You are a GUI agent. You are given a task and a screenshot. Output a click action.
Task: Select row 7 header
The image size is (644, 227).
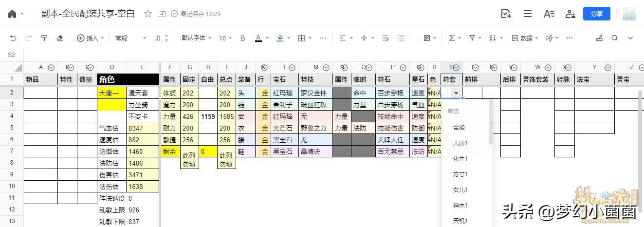pyautogui.click(x=12, y=151)
